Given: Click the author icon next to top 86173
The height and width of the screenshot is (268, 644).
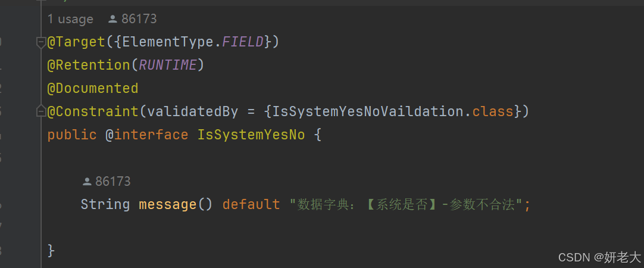Looking at the screenshot, I should click(113, 19).
